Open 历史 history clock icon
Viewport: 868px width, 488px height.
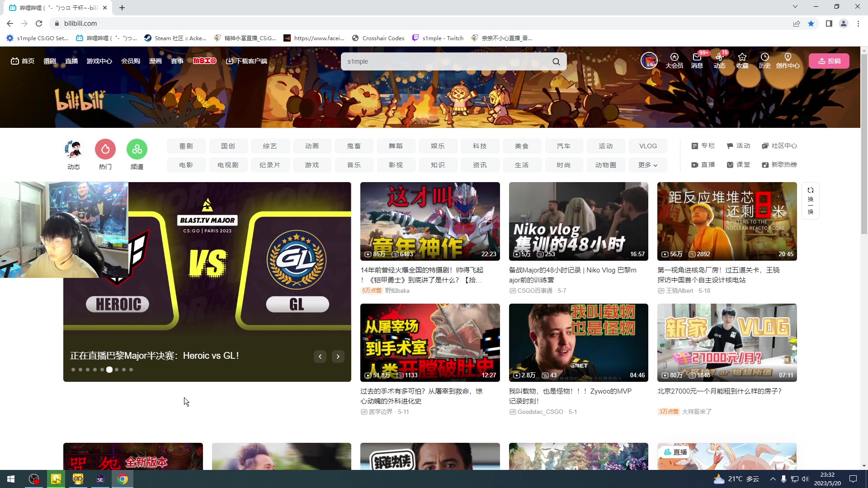click(764, 61)
